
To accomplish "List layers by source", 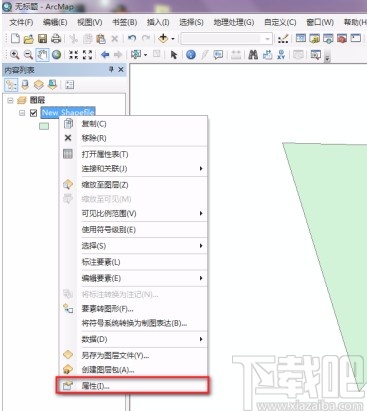I will [25, 85].
